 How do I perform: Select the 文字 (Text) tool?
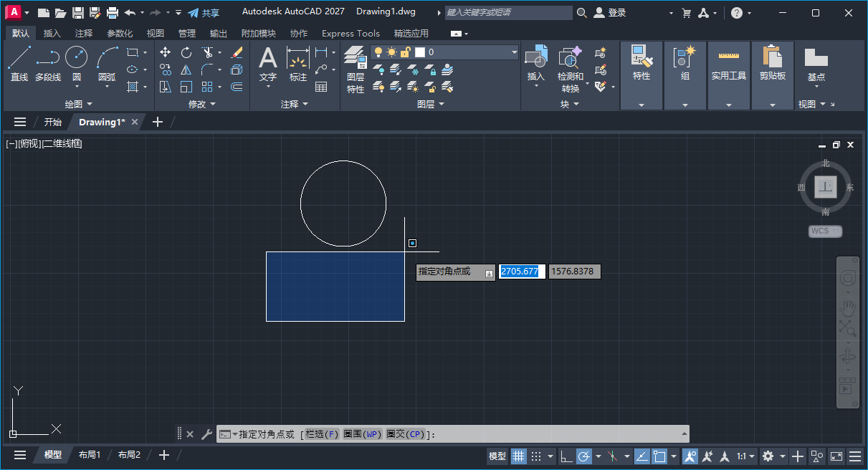(267, 64)
